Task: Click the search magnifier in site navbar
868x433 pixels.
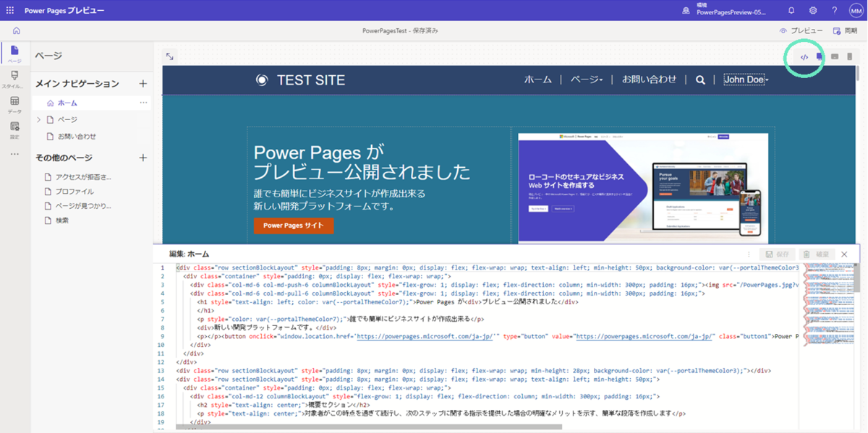Action: [700, 80]
